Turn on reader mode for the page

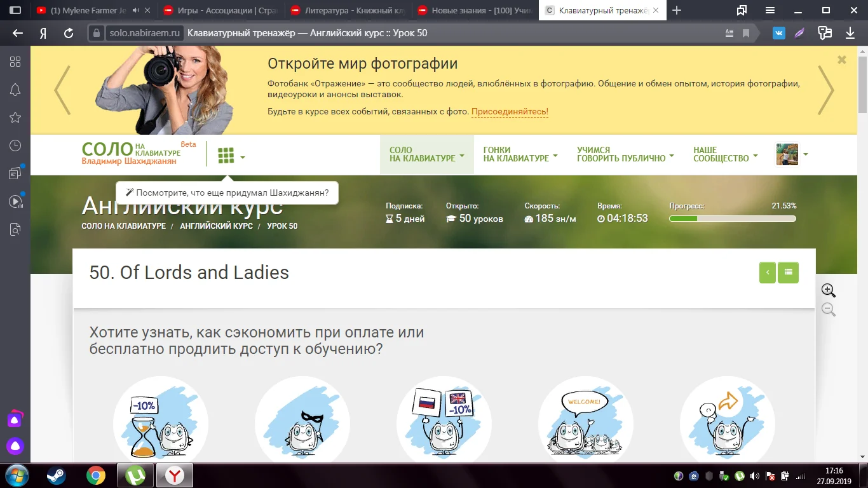pyautogui.click(x=729, y=33)
